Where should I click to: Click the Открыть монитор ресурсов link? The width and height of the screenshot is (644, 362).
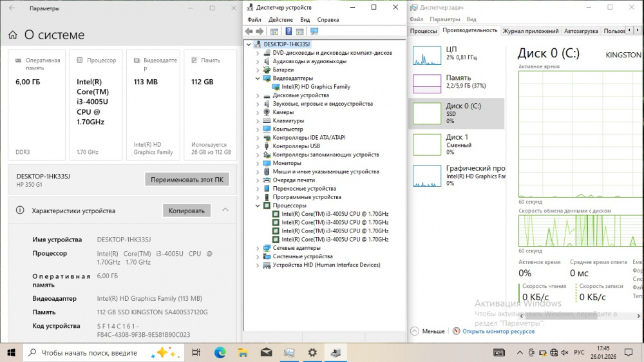(498, 331)
